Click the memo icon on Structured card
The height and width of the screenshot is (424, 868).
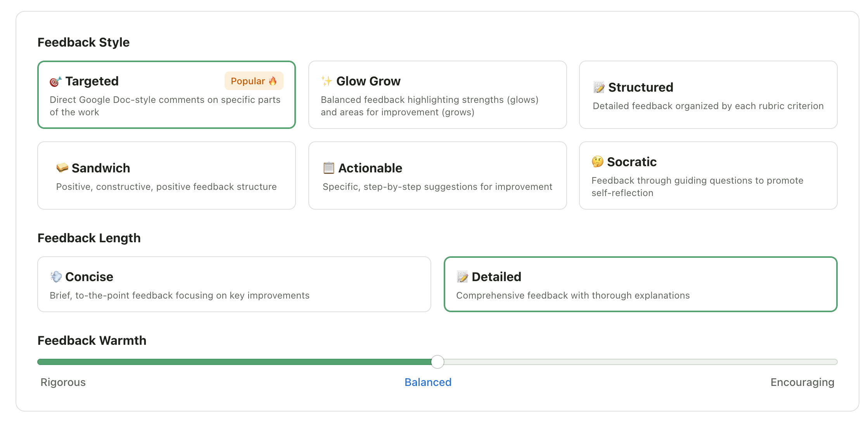(x=598, y=87)
